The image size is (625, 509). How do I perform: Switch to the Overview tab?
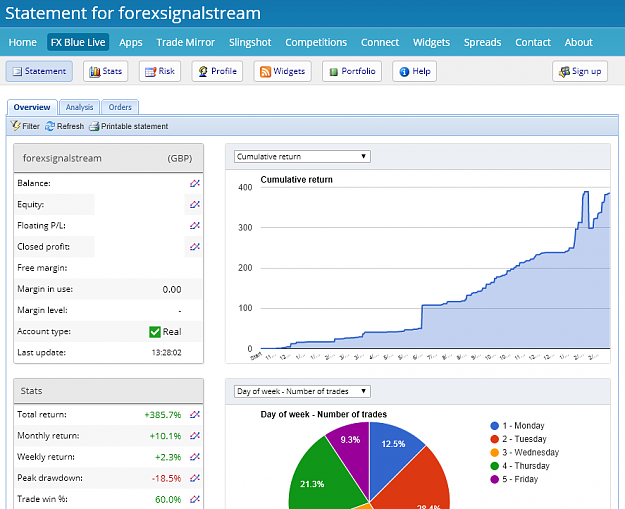click(32, 107)
